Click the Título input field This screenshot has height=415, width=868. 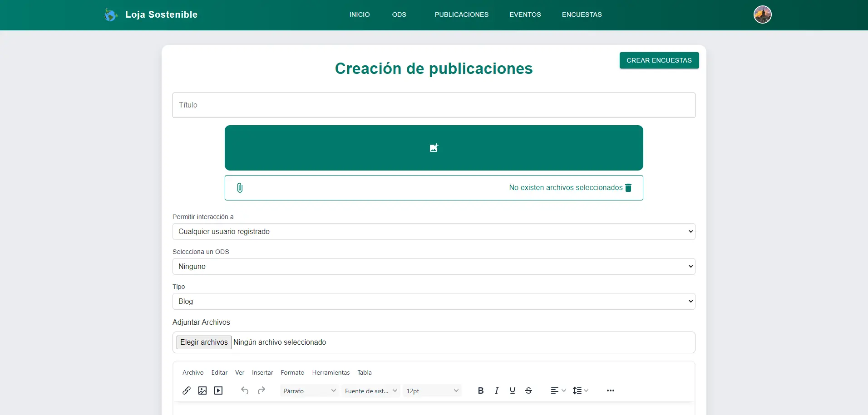click(x=433, y=105)
